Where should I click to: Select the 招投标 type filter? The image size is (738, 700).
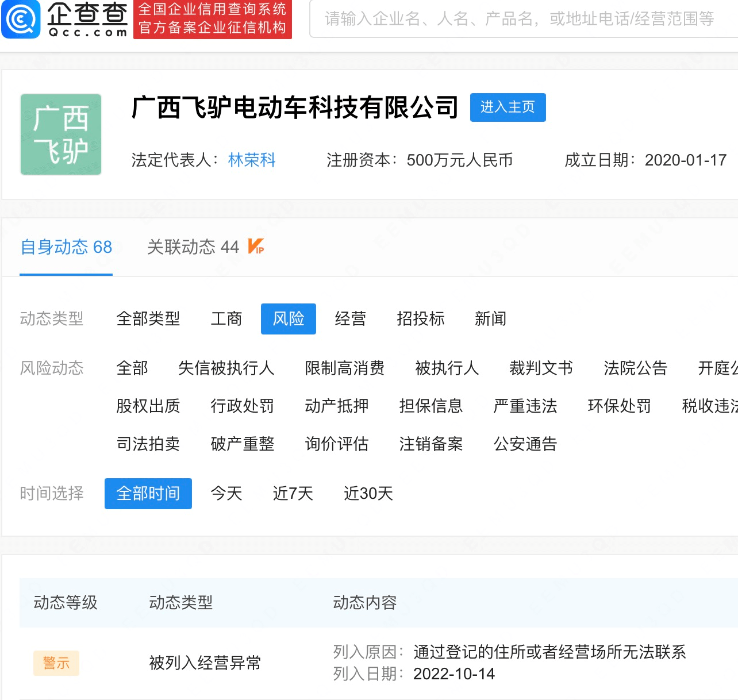click(421, 318)
